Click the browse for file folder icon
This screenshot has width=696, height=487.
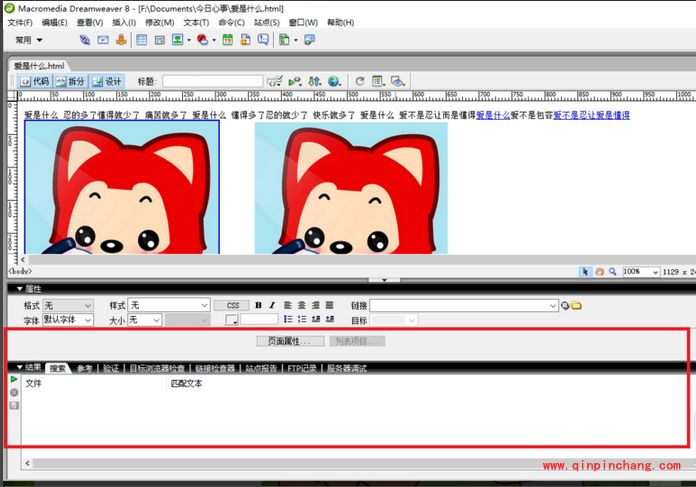(x=577, y=305)
